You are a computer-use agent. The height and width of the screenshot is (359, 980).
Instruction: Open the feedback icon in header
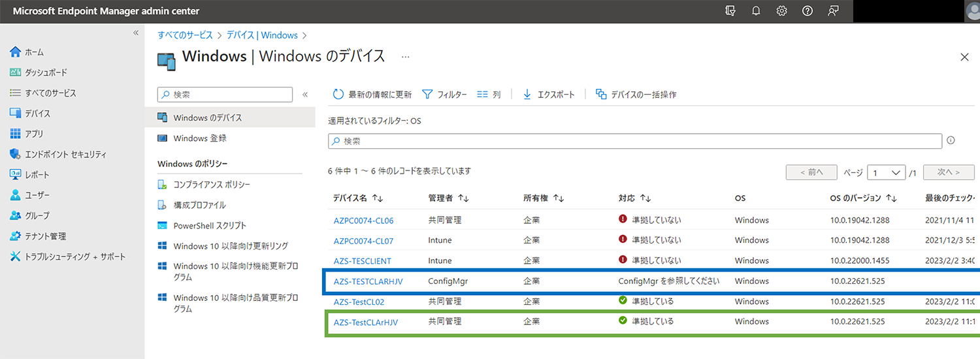[x=833, y=11]
